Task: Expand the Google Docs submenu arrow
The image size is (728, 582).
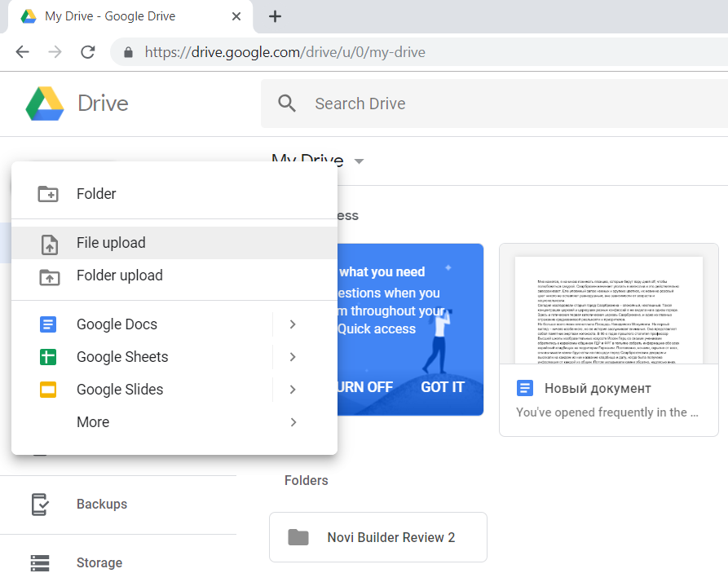Action: (x=293, y=324)
